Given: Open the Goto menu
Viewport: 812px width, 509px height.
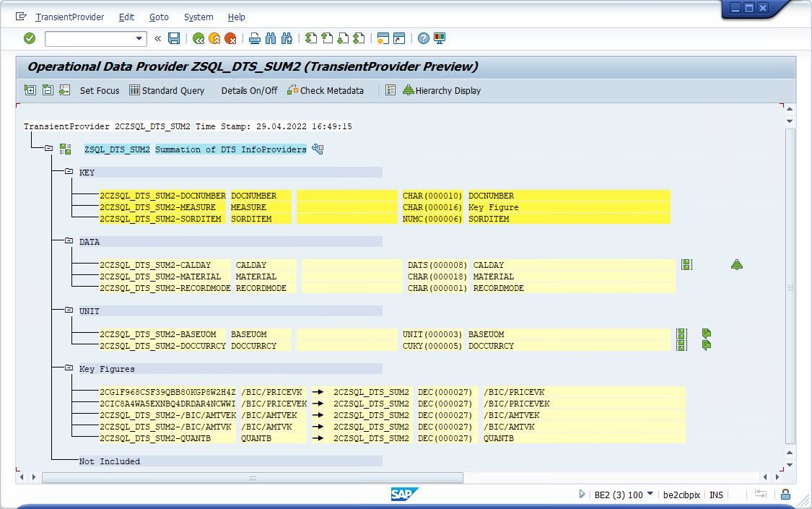Looking at the screenshot, I should click(x=159, y=17).
